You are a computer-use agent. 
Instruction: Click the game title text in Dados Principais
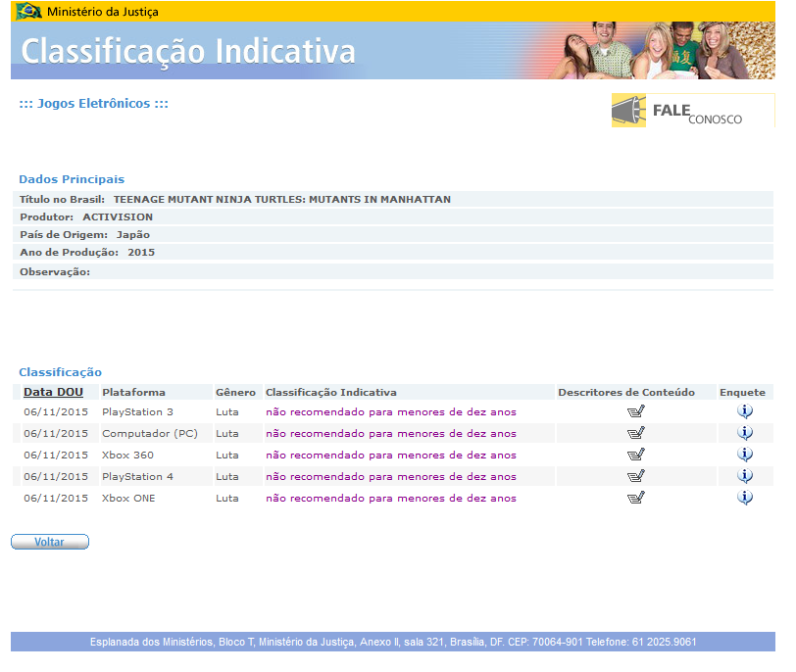tap(288, 199)
